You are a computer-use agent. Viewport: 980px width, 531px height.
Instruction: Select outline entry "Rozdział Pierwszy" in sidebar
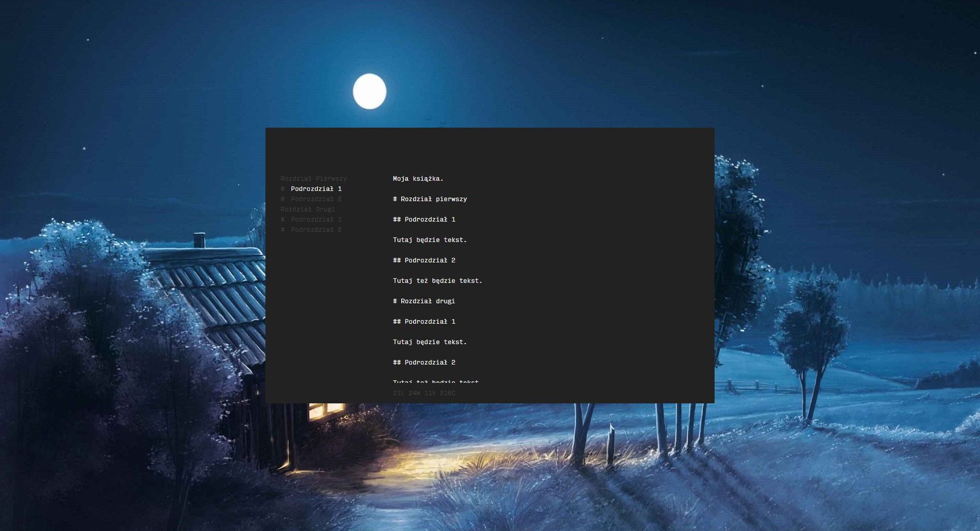313,179
